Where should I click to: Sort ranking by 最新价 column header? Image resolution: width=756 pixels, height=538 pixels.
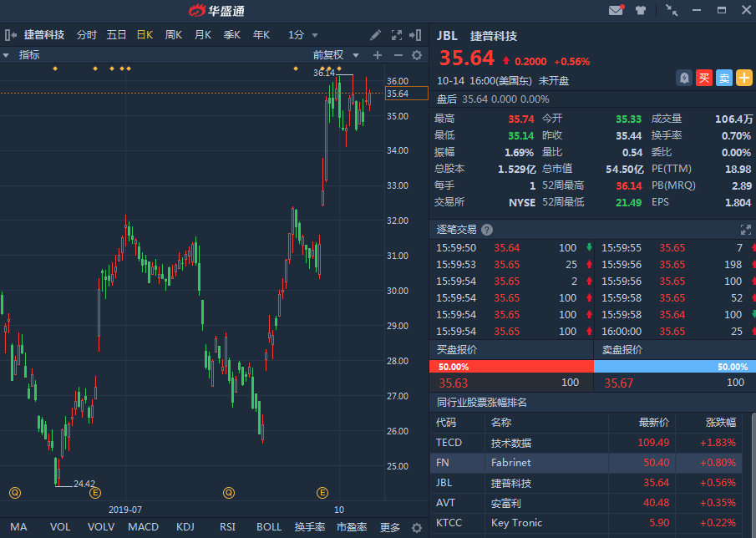654,423
